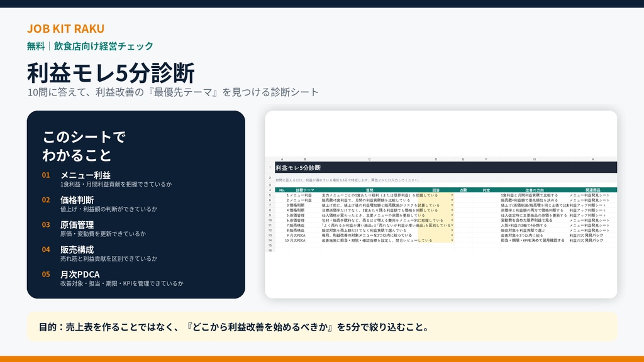
Task: Click the "質問" table header cell
Action: (369, 190)
